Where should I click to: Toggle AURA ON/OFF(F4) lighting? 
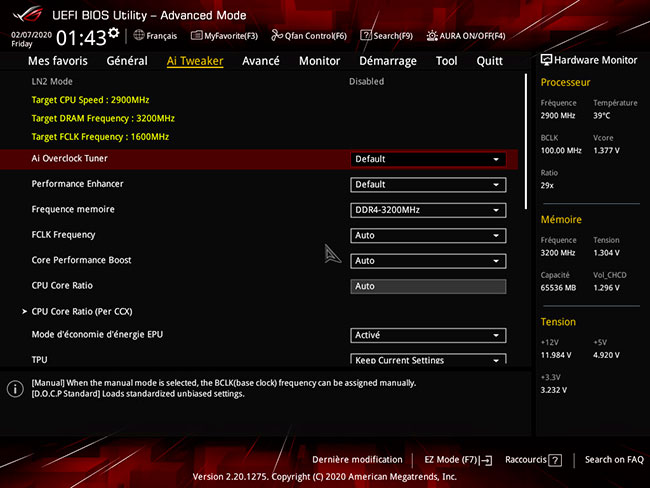[x=432, y=35]
